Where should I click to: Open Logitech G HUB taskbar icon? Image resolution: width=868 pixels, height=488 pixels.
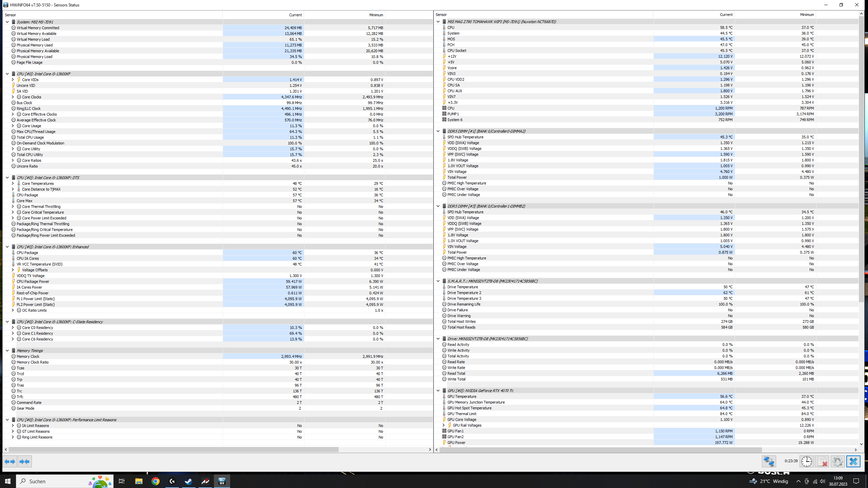pos(172,481)
